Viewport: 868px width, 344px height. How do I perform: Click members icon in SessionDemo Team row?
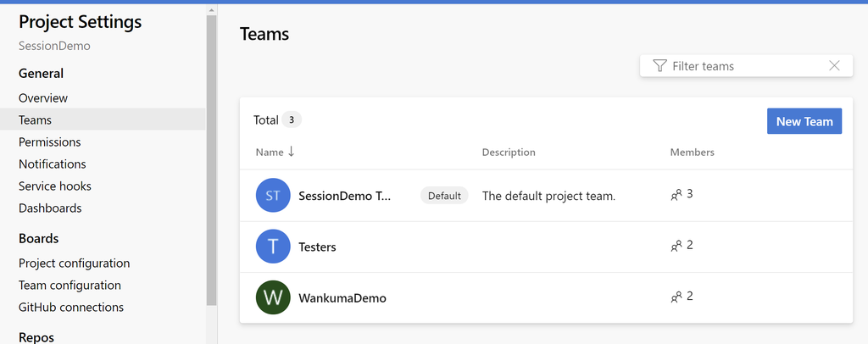point(676,195)
